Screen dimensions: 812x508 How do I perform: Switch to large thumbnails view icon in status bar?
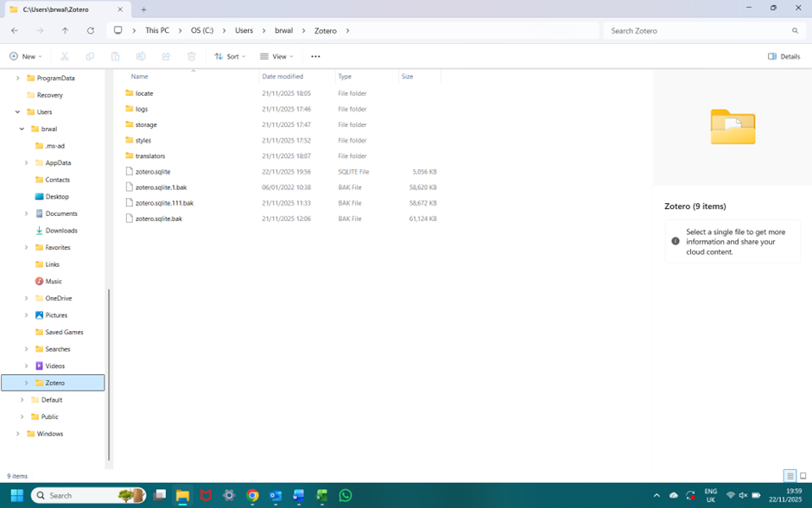(x=803, y=475)
